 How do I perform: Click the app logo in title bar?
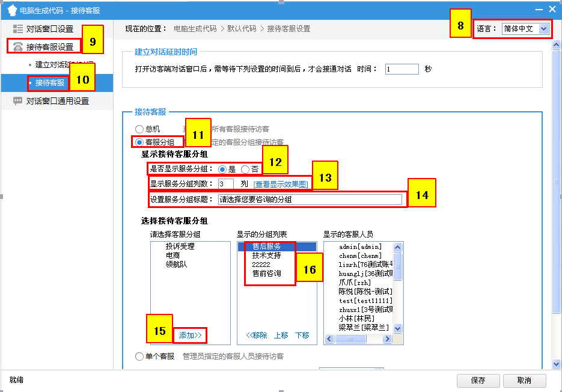(11, 10)
